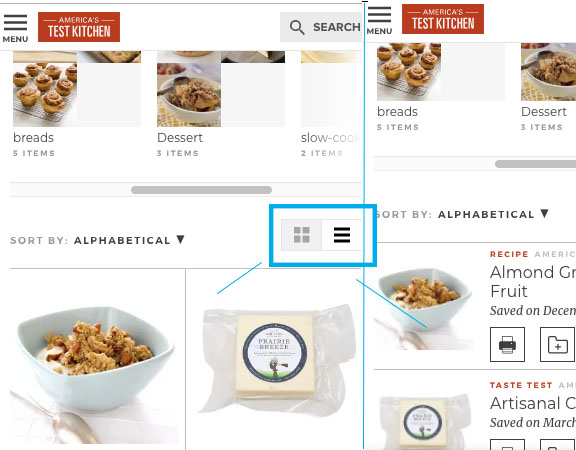Click the Search field in the header
Image resolution: width=576 pixels, height=450 pixels.
point(321,27)
